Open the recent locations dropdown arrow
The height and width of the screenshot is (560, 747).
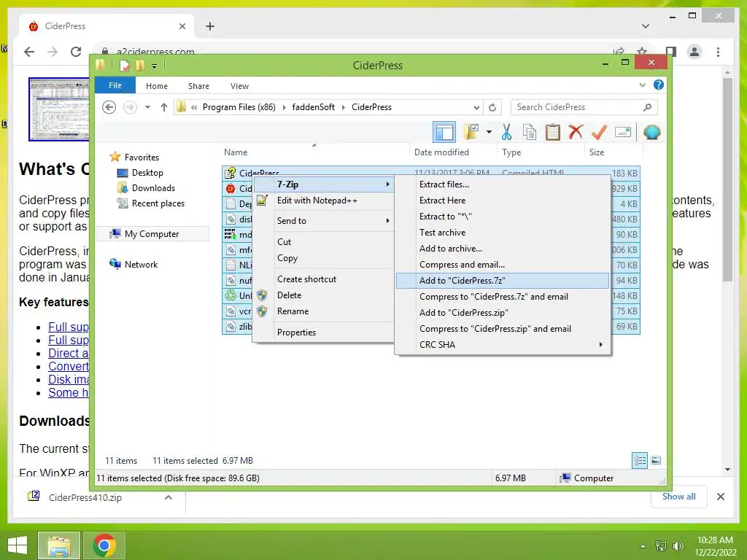(147, 107)
